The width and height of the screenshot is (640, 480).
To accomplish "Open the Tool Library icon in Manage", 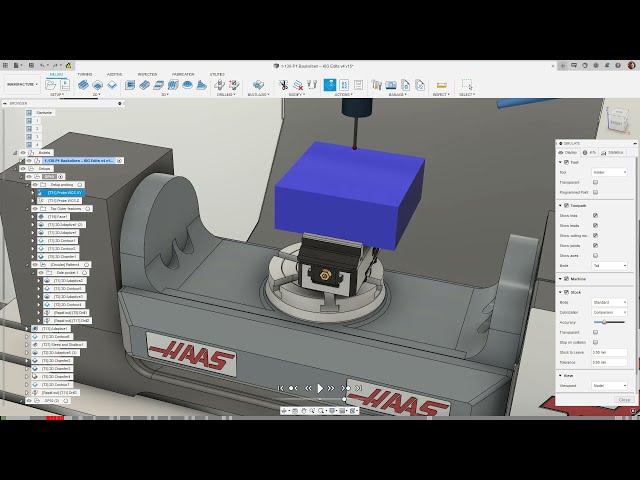I will click(x=377, y=85).
